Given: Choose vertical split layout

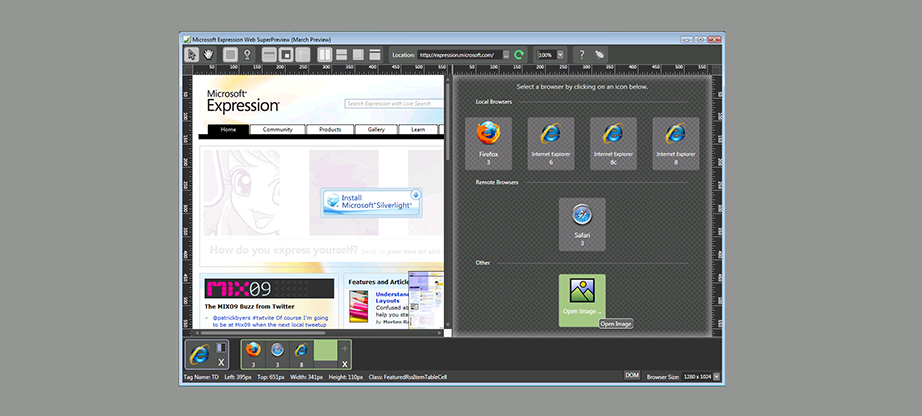Looking at the screenshot, I should pos(325,55).
